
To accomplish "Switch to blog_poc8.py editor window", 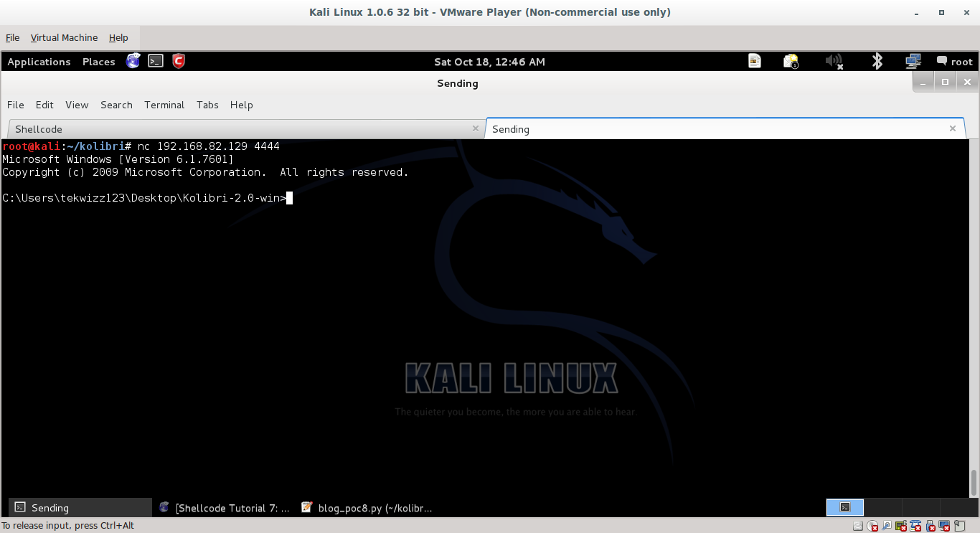I will pos(367,508).
